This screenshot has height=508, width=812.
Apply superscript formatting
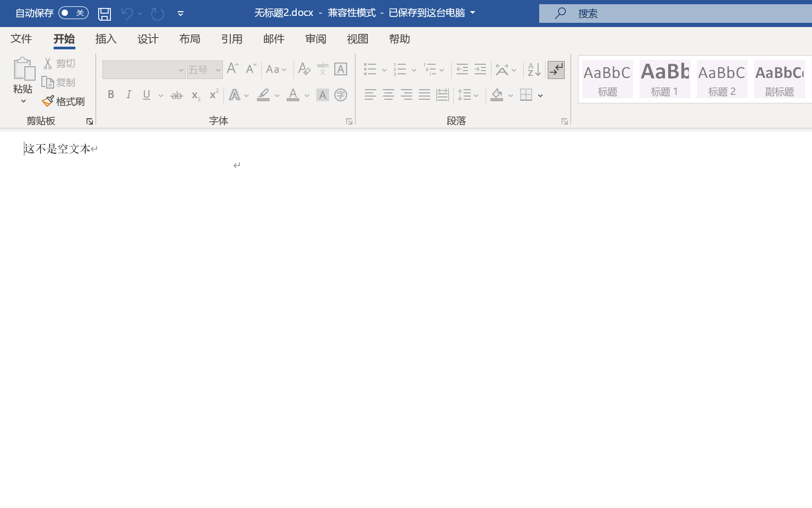(x=214, y=94)
